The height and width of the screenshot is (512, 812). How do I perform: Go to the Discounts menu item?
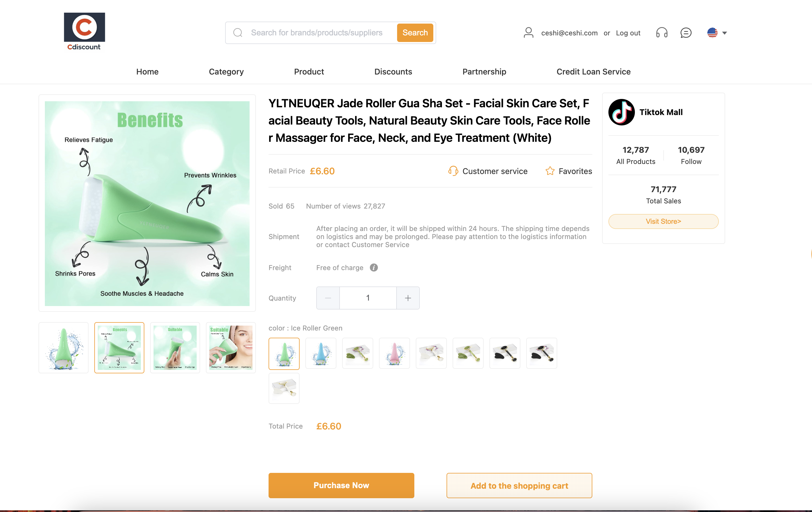coord(393,72)
